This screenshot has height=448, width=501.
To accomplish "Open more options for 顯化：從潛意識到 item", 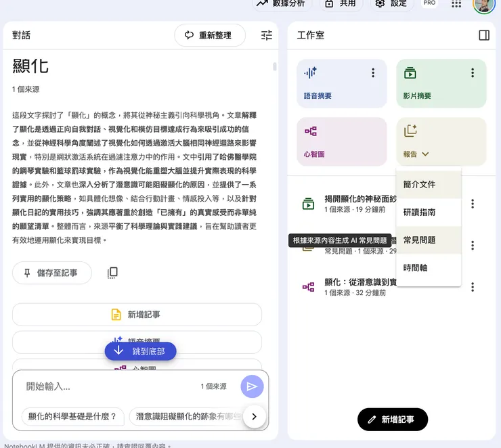I will (473, 287).
